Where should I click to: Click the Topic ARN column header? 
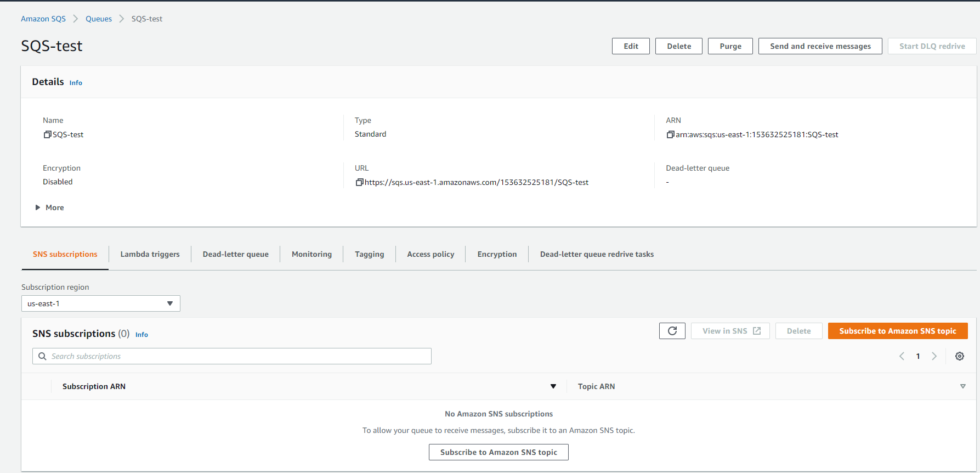(x=596, y=386)
